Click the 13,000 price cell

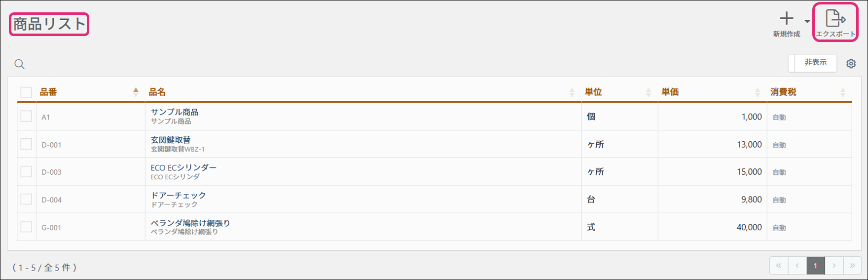(x=712, y=144)
